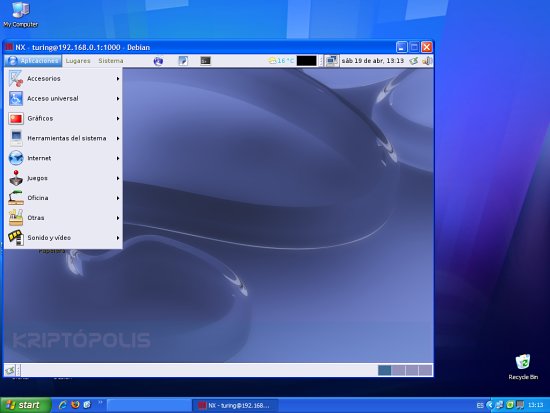Click the Windows taskbar clock 13:13

coord(536,405)
